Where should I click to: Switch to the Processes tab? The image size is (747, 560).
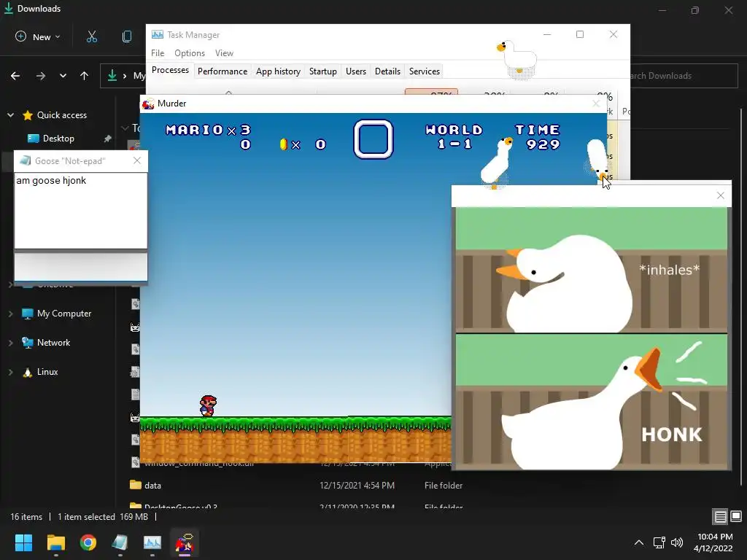170,70
